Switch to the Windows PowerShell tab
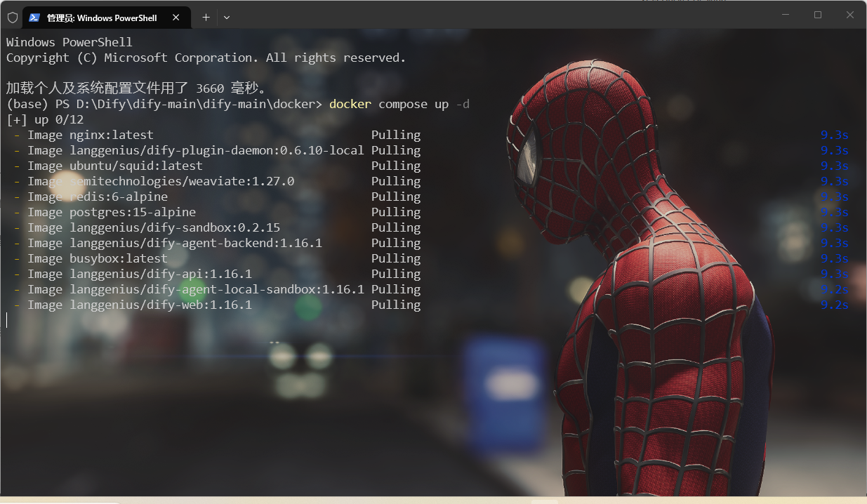The height and width of the screenshot is (504, 867). [106, 18]
